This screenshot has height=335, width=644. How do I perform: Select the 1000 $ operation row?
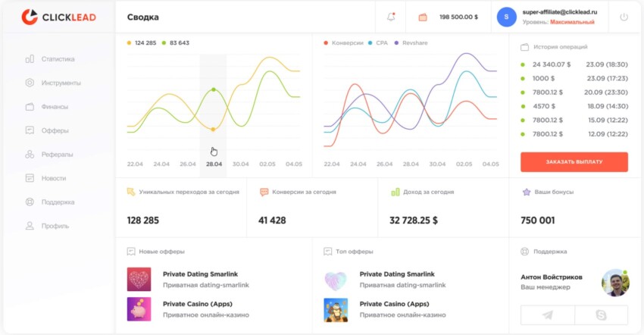(x=574, y=79)
